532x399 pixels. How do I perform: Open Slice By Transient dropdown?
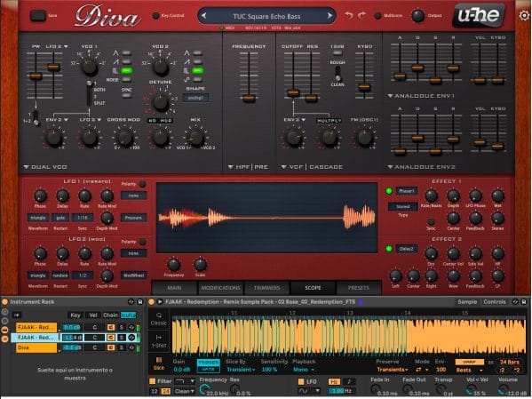[x=241, y=370]
